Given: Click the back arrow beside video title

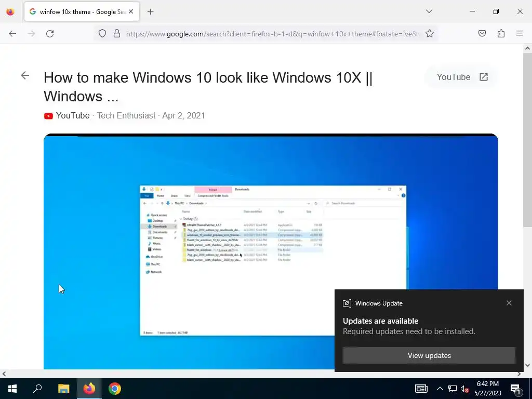Looking at the screenshot, I should [x=25, y=75].
